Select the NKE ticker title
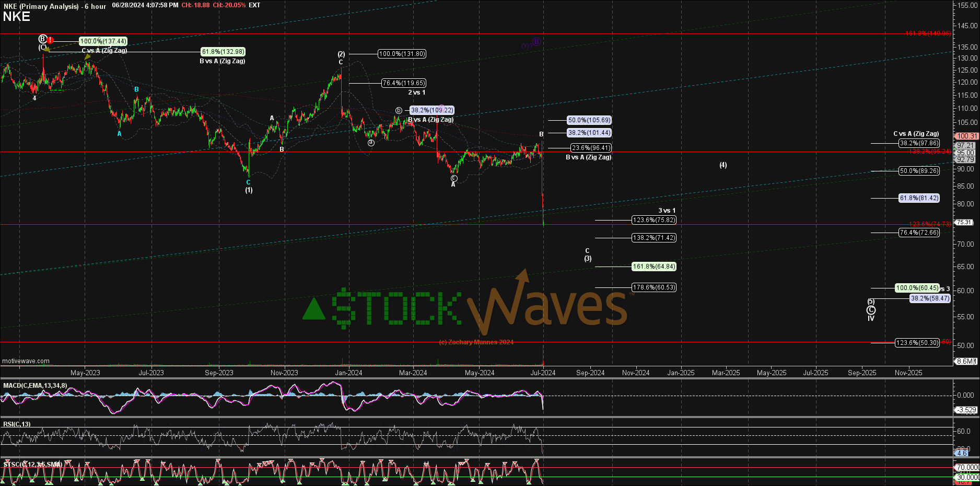Image resolution: width=980 pixels, height=486 pixels. click(x=16, y=17)
